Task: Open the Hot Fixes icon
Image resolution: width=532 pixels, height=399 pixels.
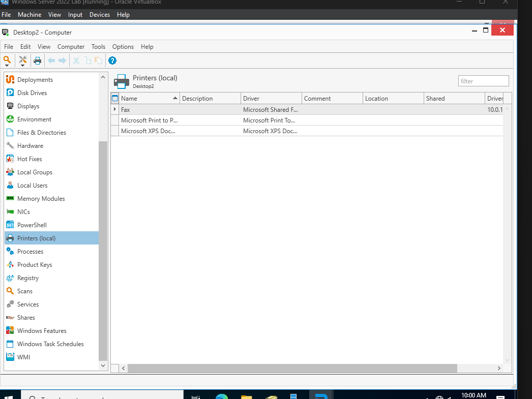Action: click(x=10, y=159)
